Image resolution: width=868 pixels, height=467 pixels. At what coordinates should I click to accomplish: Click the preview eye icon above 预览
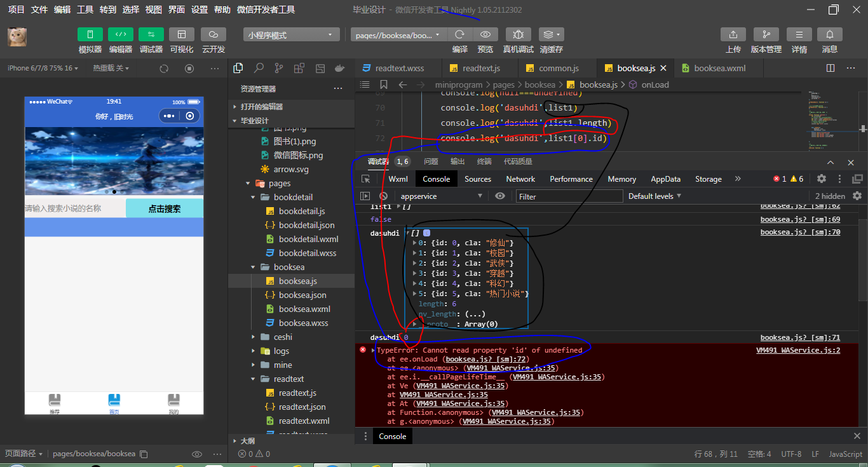click(x=485, y=34)
